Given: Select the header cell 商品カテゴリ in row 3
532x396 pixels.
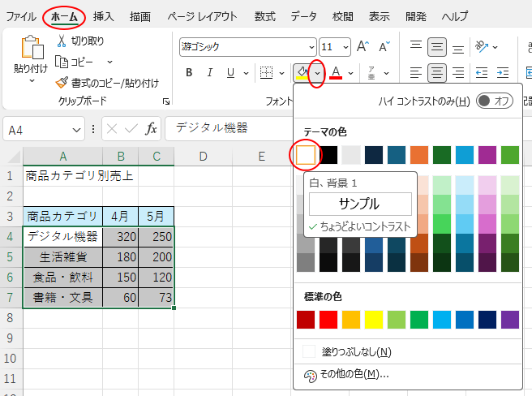Looking at the screenshot, I should click(62, 217).
